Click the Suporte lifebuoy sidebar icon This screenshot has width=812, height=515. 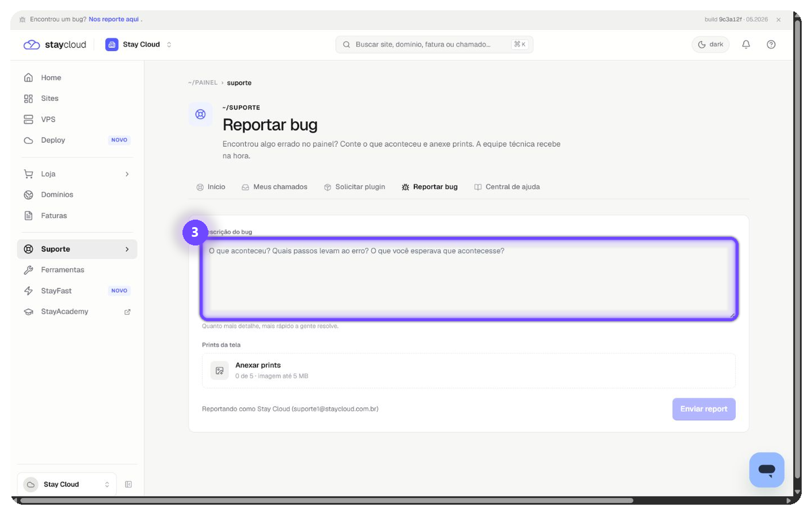(28, 249)
